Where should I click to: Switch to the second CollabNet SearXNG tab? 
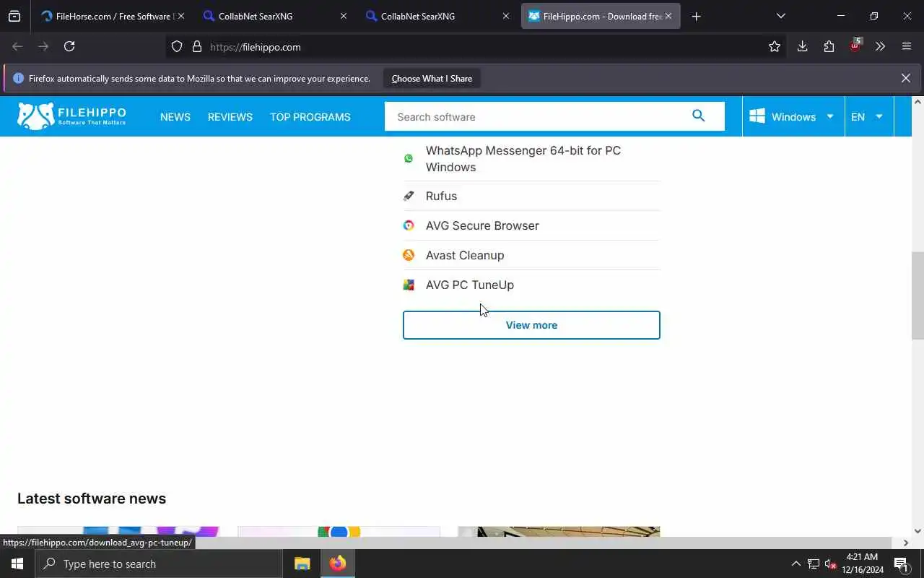(437, 16)
